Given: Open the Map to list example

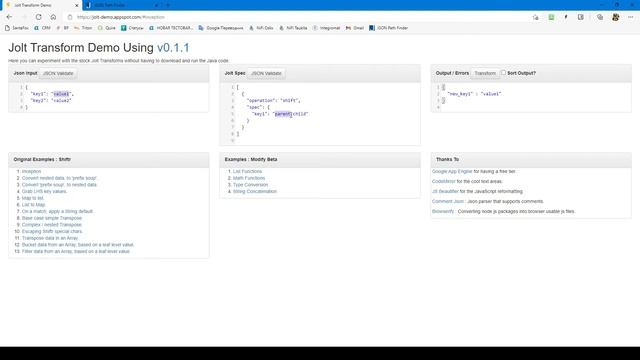Looking at the screenshot, I should click(33, 198).
